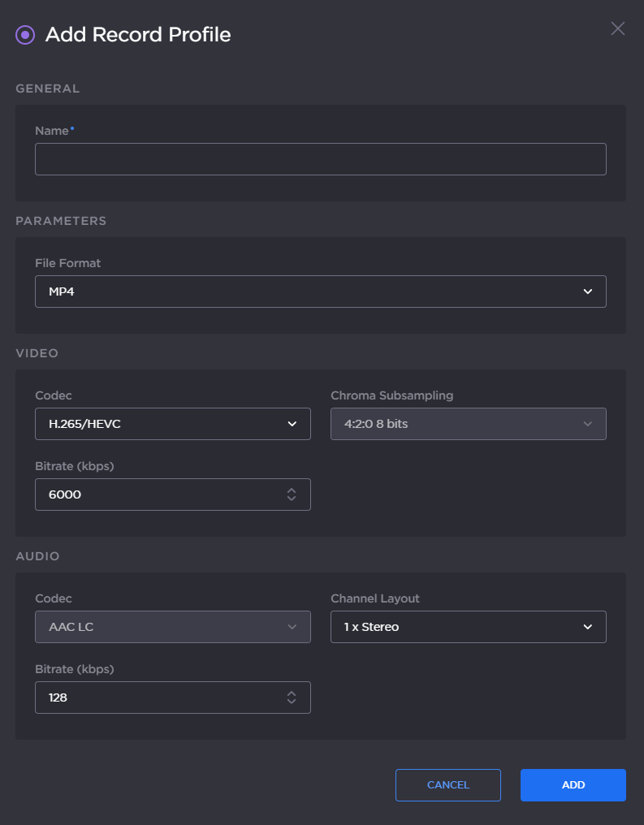Click the GENERAL section header
Viewport: 644px width, 825px height.
pyautogui.click(x=47, y=89)
